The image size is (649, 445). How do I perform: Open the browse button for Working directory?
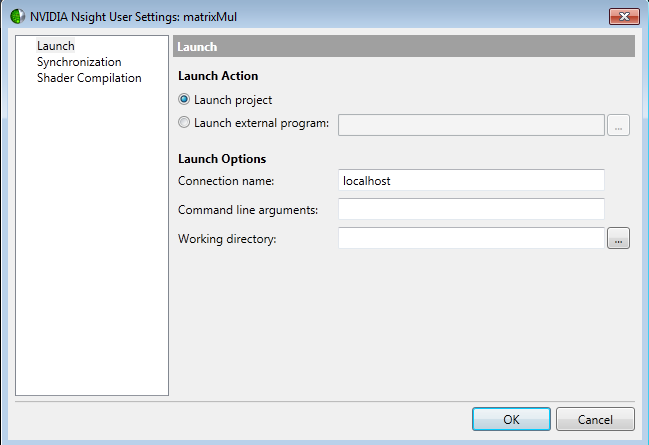tap(619, 239)
